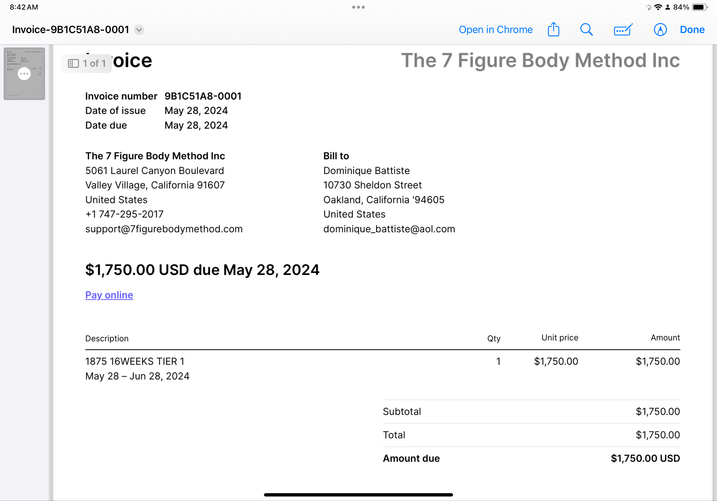Open the Search magnifier tool
The image size is (717, 501).
[x=587, y=30]
